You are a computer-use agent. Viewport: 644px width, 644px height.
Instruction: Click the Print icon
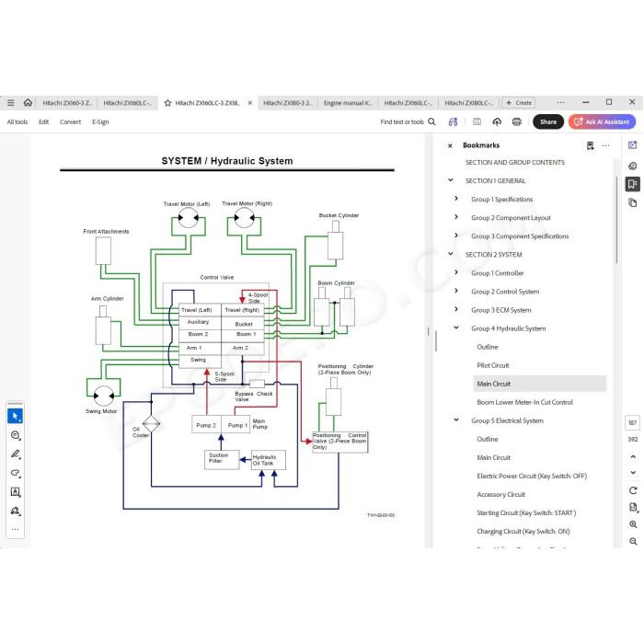[x=517, y=121]
